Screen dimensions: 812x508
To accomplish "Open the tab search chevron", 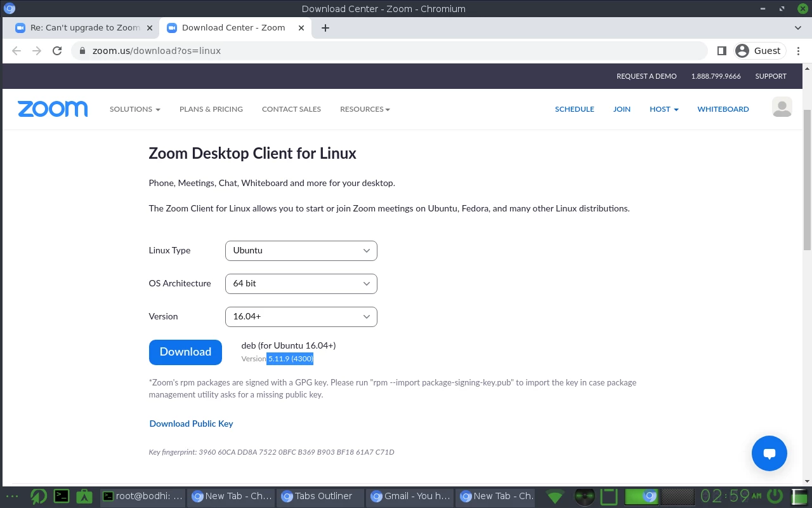I will (798, 28).
